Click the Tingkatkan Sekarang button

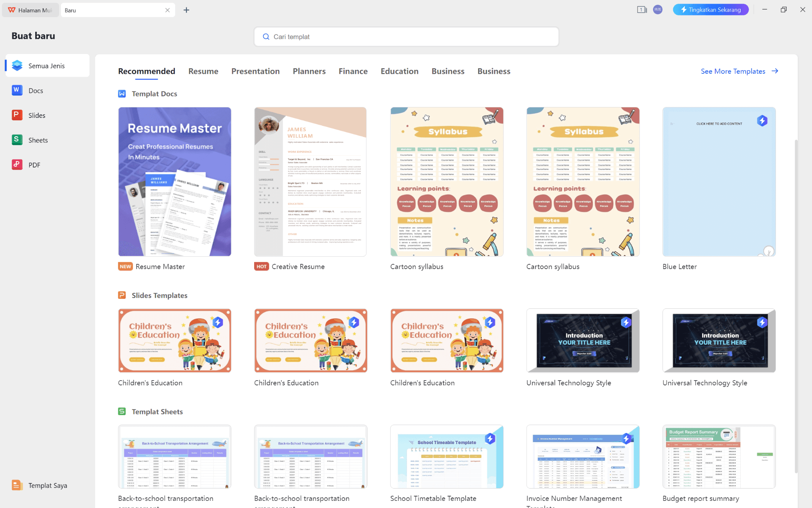[710, 9]
